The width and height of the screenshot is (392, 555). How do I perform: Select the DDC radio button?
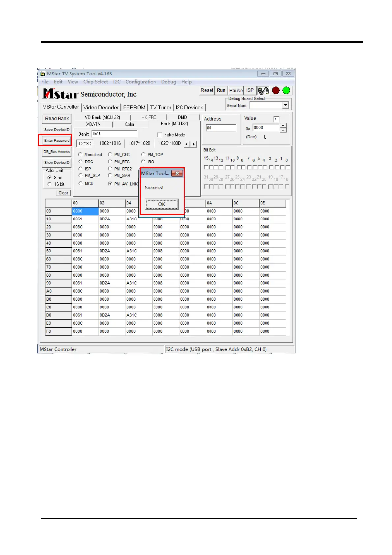[80, 161]
